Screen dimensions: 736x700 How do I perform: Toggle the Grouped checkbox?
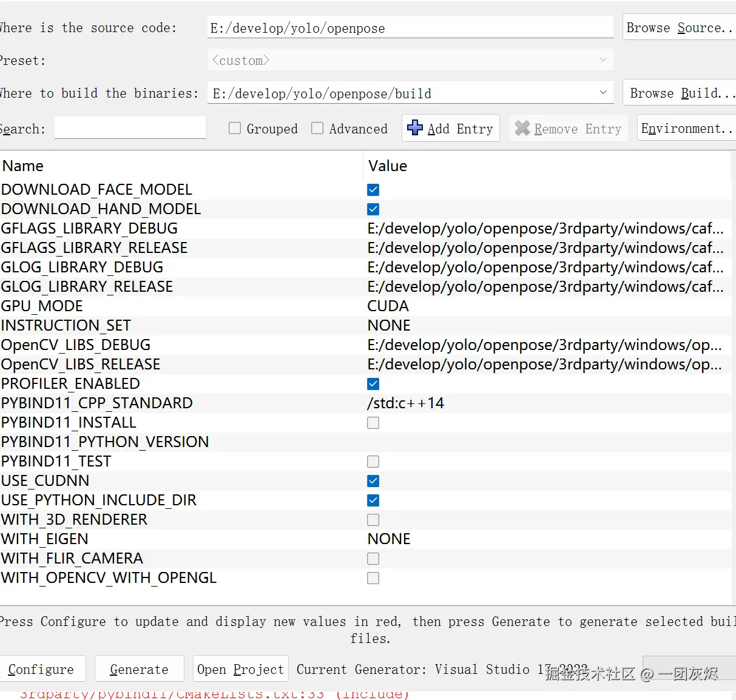[x=235, y=128]
